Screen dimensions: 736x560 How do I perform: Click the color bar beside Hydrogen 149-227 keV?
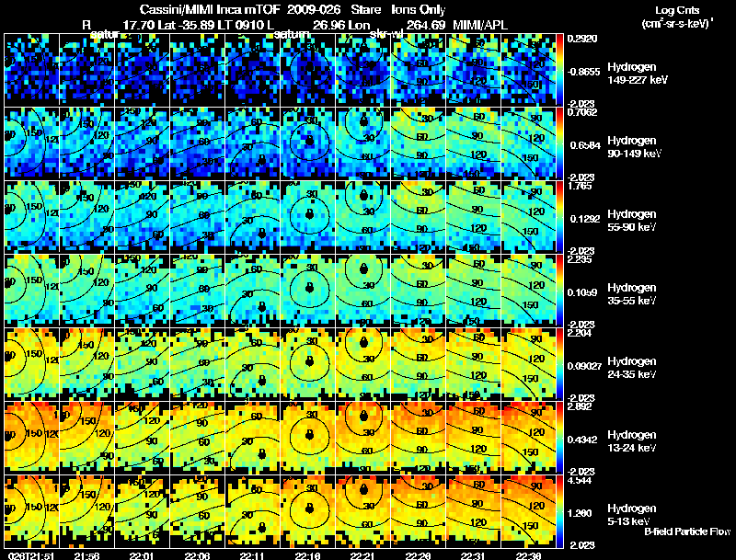559,69
